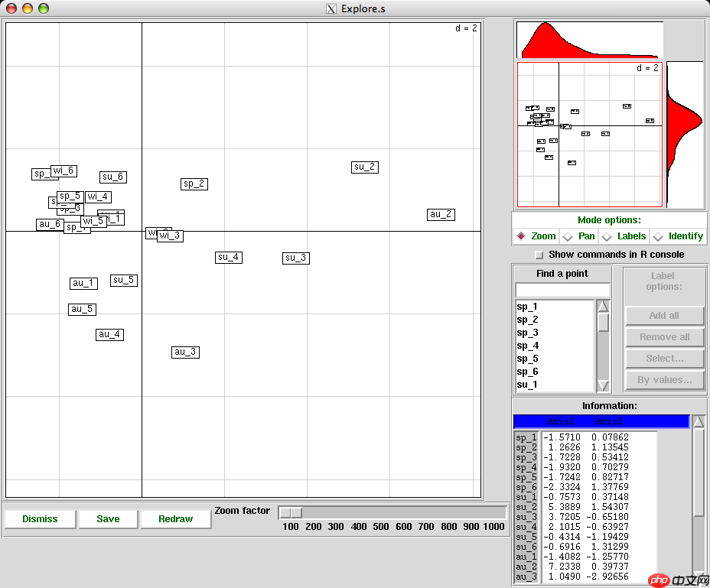710x588 pixels.
Task: Click the su_5 point label in plot
Action: coord(124,280)
